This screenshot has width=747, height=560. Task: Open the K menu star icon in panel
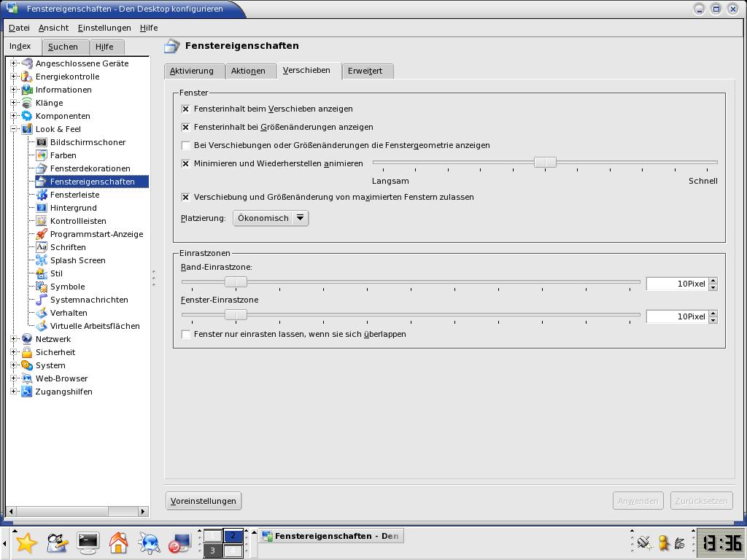26,542
